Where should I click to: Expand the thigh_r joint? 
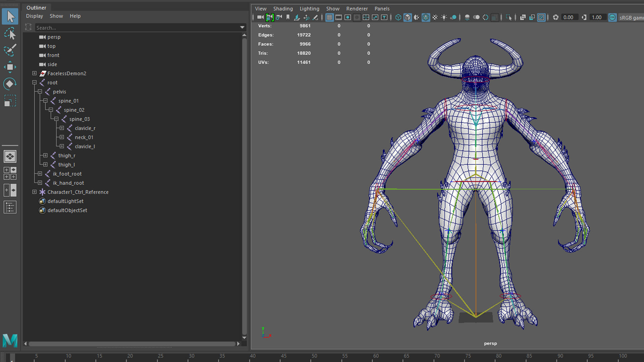tap(45, 155)
